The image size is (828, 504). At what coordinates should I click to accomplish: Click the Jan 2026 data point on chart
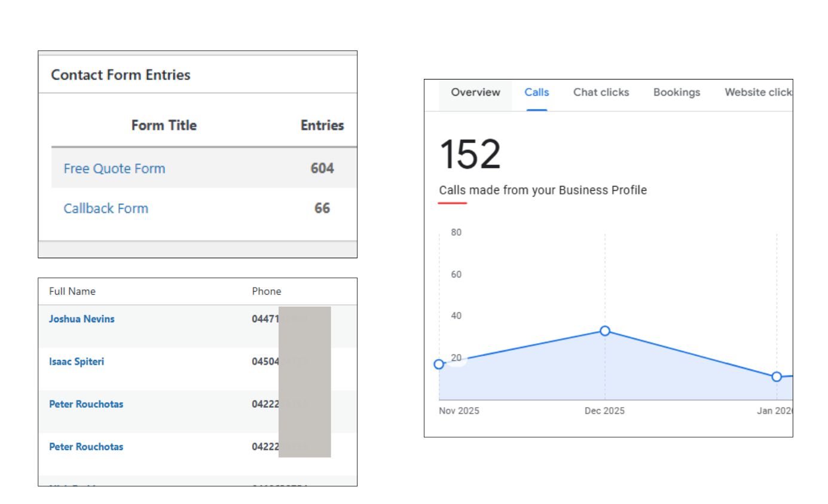pos(776,377)
